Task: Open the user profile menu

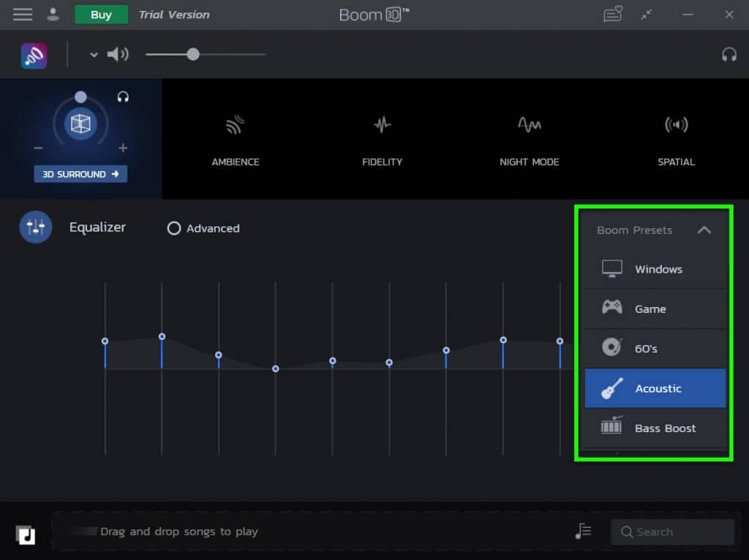Action: (x=53, y=15)
